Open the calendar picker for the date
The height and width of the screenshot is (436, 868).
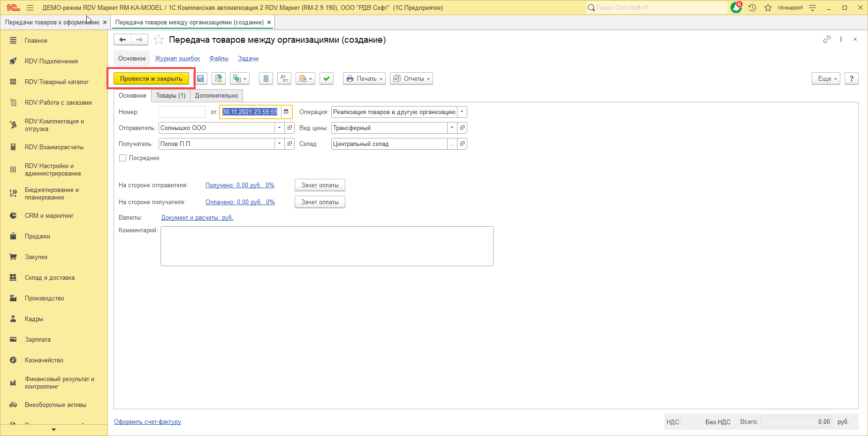coord(286,112)
